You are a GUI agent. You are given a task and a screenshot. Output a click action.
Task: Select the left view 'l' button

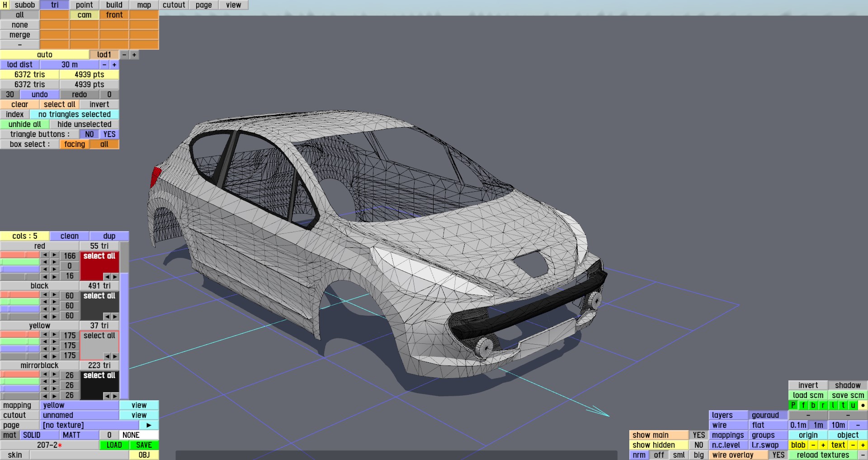tap(833, 405)
